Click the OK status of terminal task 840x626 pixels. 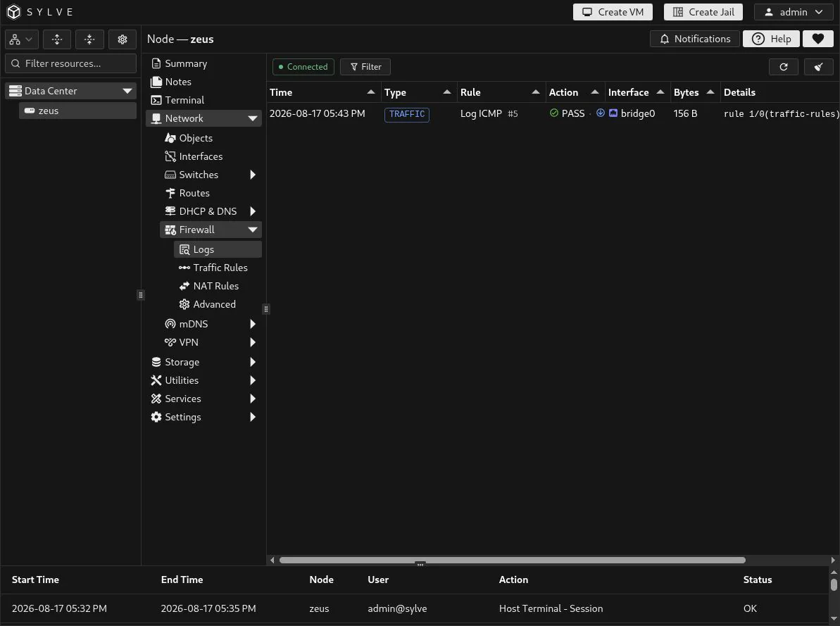(750, 608)
